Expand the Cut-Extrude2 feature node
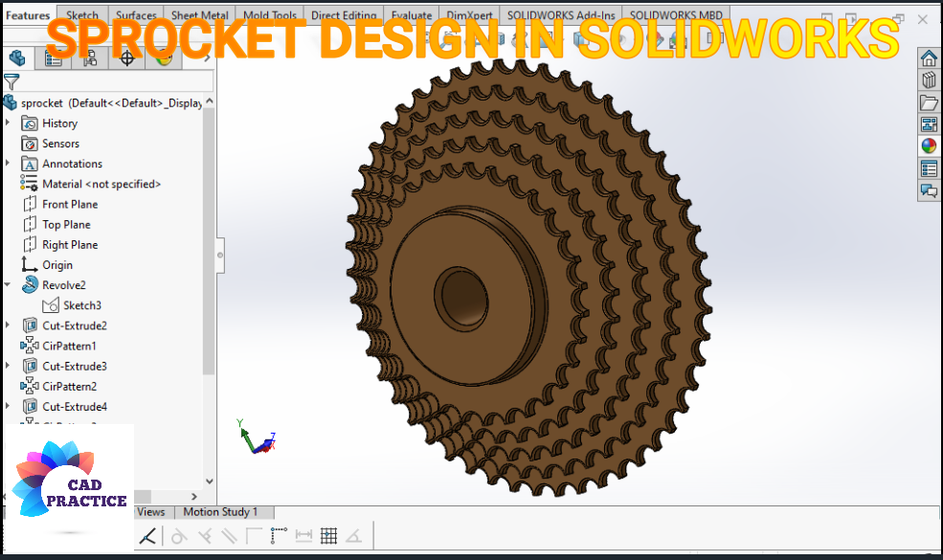This screenshot has width=943, height=560. tap(8, 325)
